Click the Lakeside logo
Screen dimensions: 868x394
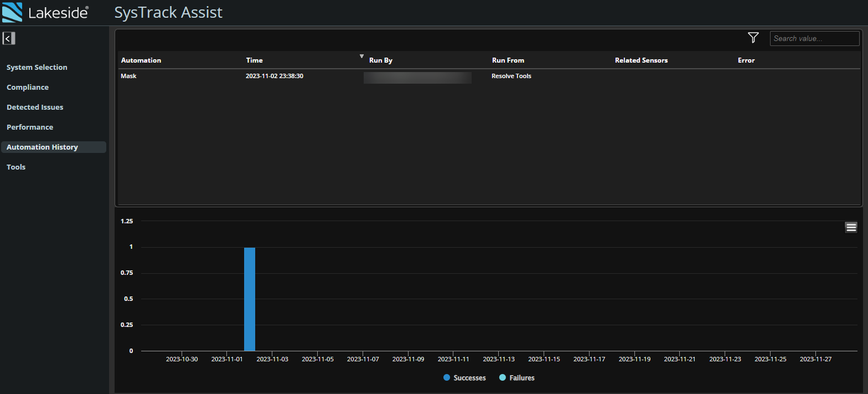pos(45,12)
